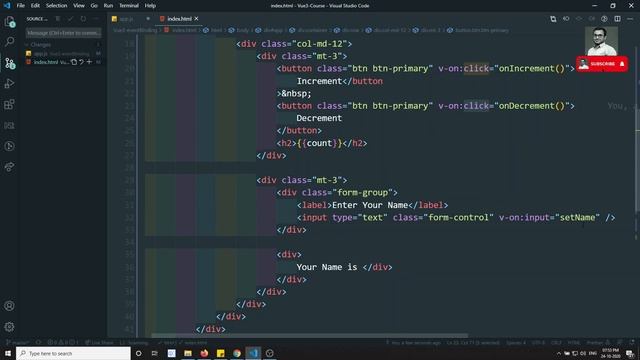Open the Run and Debug view
This screenshot has height=360, width=640.
coord(9,84)
